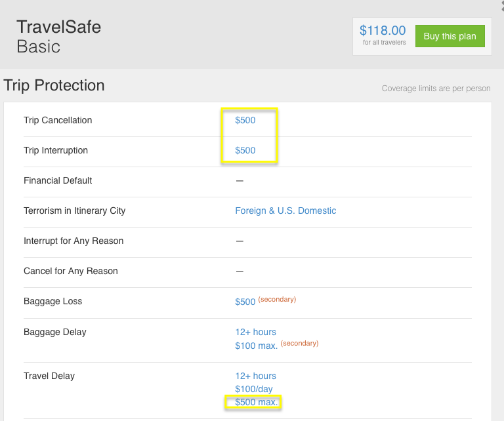Click the Baggage Delay row label
Screen dimensions: 504x421
55,332
